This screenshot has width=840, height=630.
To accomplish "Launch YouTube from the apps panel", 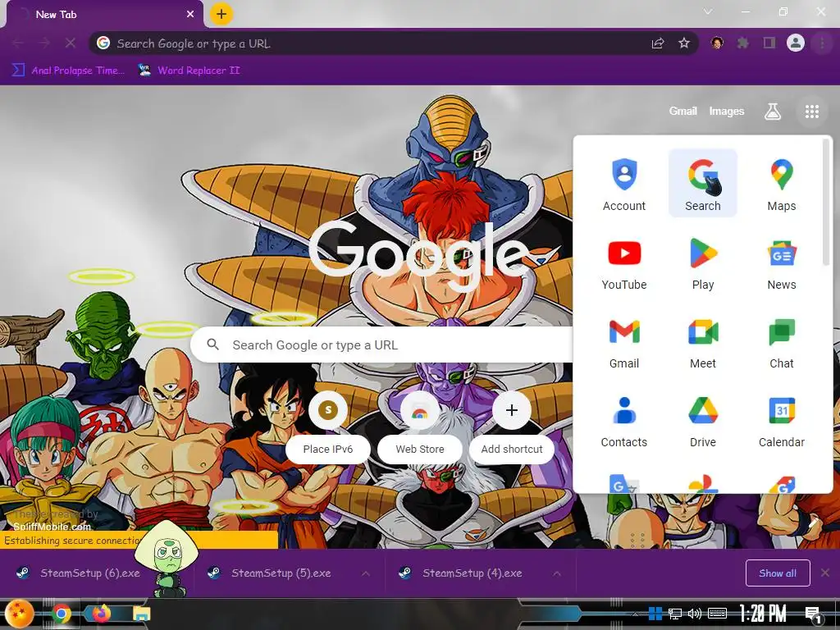I will 623,262.
